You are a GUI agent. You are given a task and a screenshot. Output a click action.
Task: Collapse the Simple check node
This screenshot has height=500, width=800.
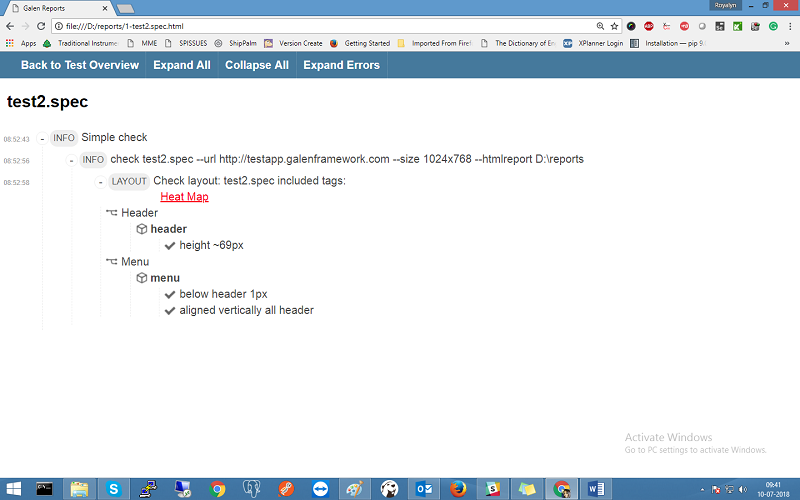42,138
